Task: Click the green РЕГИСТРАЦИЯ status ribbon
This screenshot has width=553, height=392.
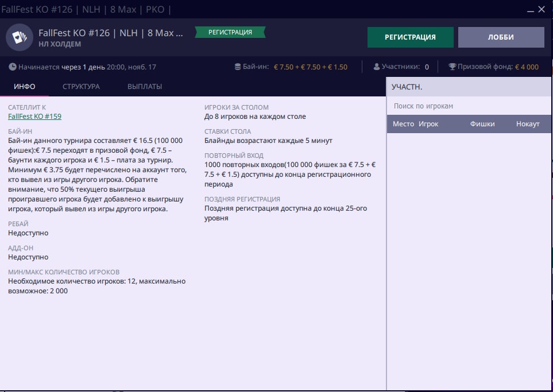Action: 230,33
